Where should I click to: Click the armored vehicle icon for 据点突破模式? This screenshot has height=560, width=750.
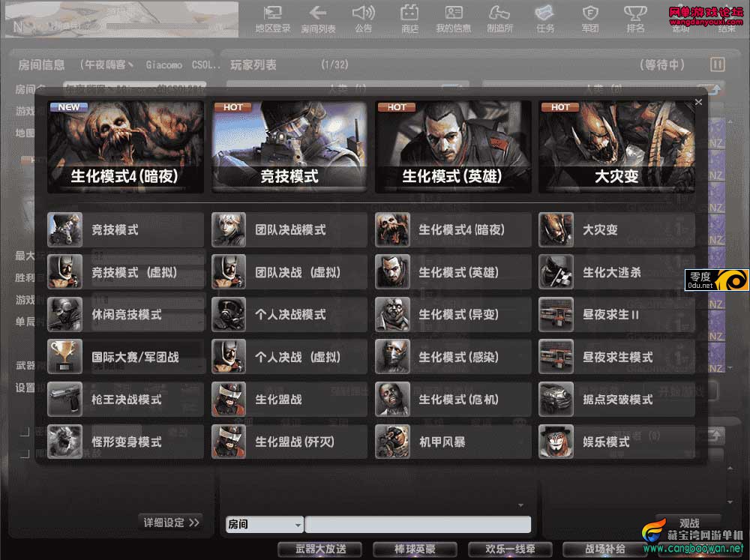(556, 399)
